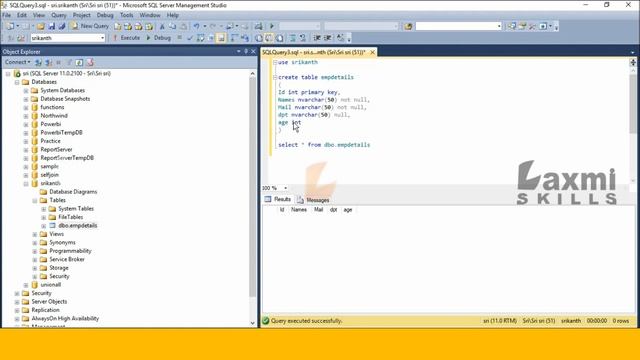Click the Increase Indent icon
This screenshot has width=640, height=360.
pyautogui.click(x=328, y=38)
